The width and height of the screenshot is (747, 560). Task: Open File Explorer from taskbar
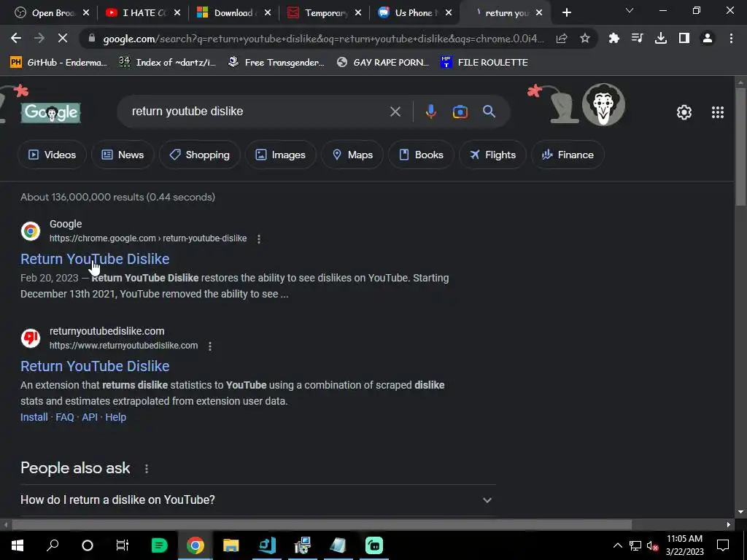point(231,545)
